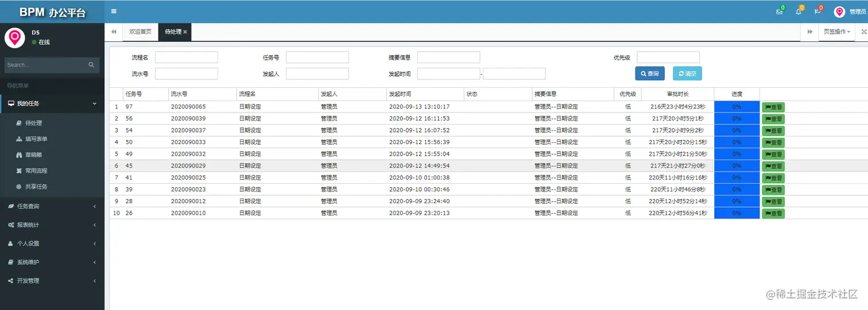Click 查看 for task 56
This screenshot has width=868, height=310.
pyautogui.click(x=773, y=119)
